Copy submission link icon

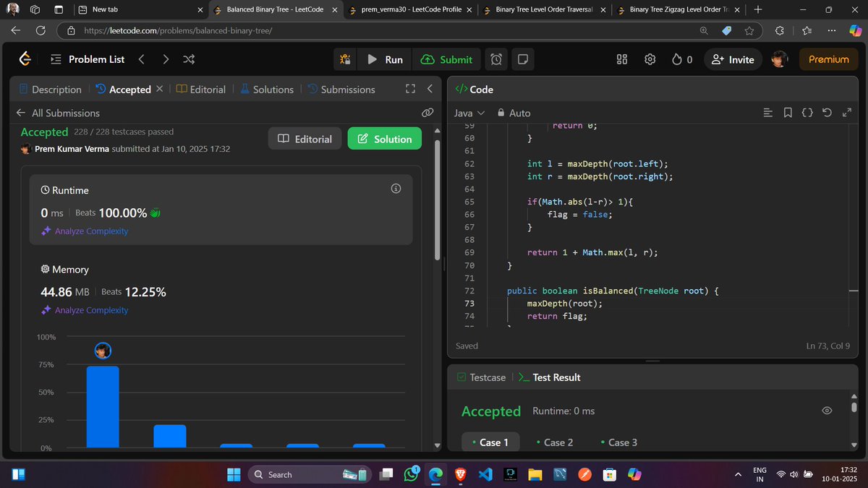point(427,113)
